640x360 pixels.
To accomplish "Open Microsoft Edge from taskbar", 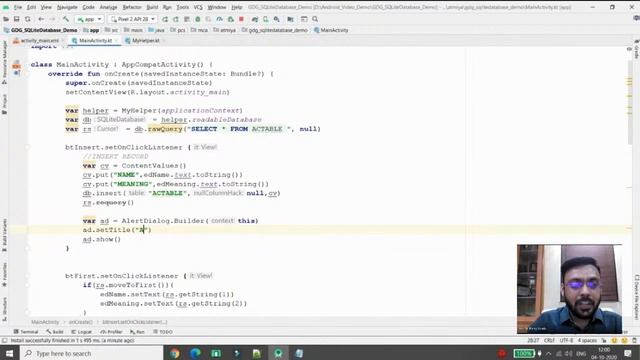I will click(196, 353).
